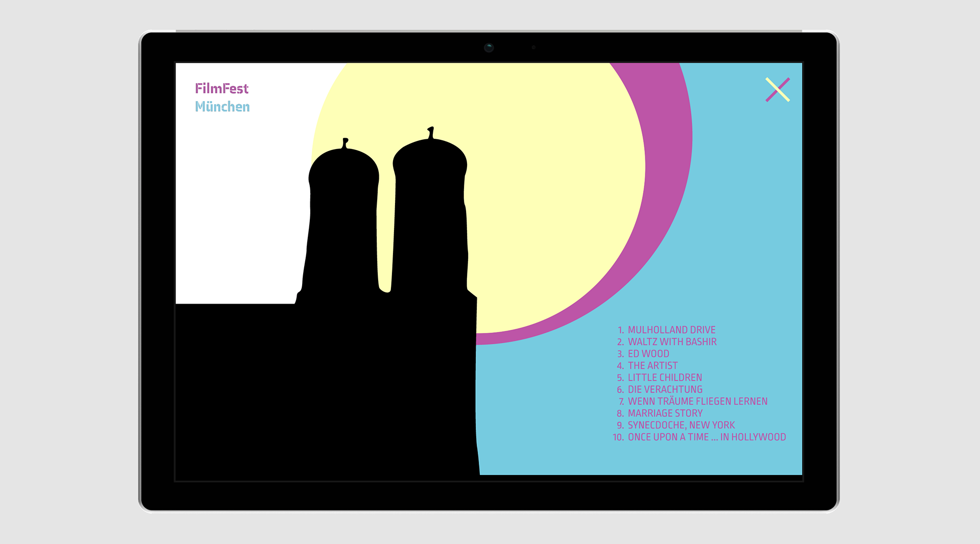Click the black church base silhouette
Screen dimensions: 980x544
pos(327,388)
